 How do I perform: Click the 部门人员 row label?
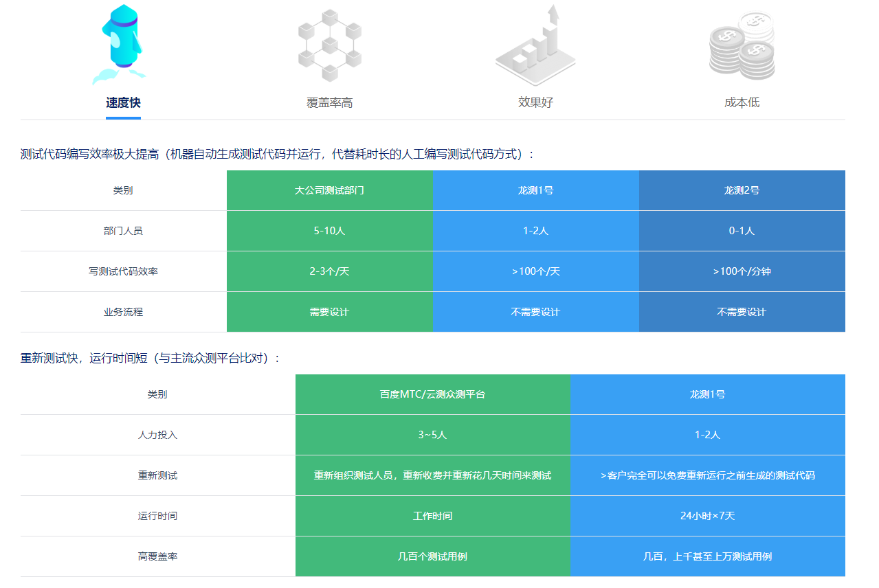click(123, 231)
